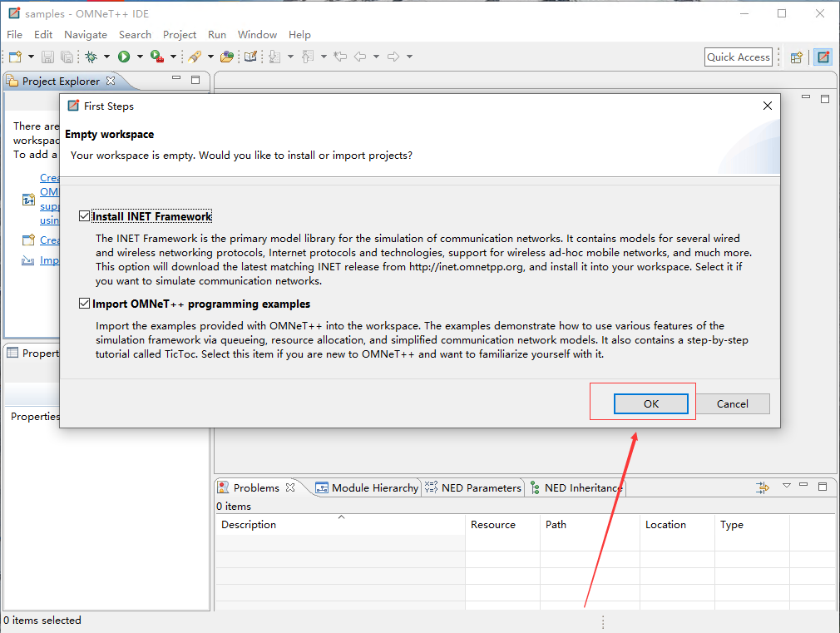The width and height of the screenshot is (840, 633).
Task: Open the Window menu
Action: 257,34
